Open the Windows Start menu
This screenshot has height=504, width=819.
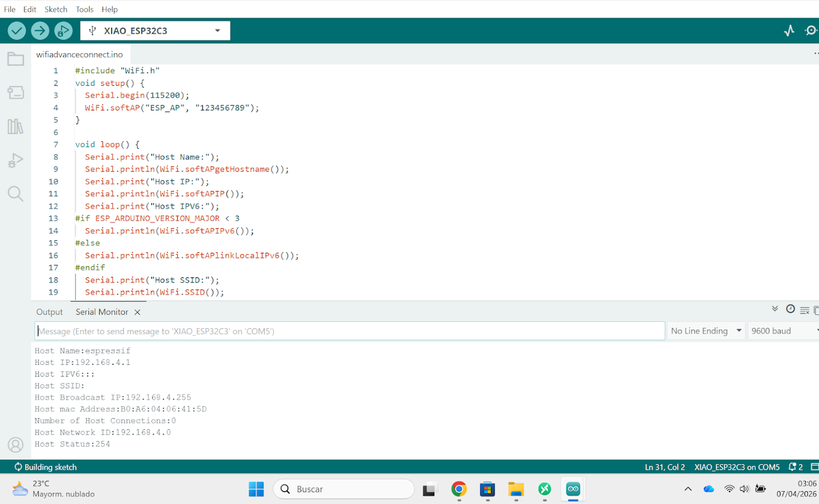pos(256,489)
